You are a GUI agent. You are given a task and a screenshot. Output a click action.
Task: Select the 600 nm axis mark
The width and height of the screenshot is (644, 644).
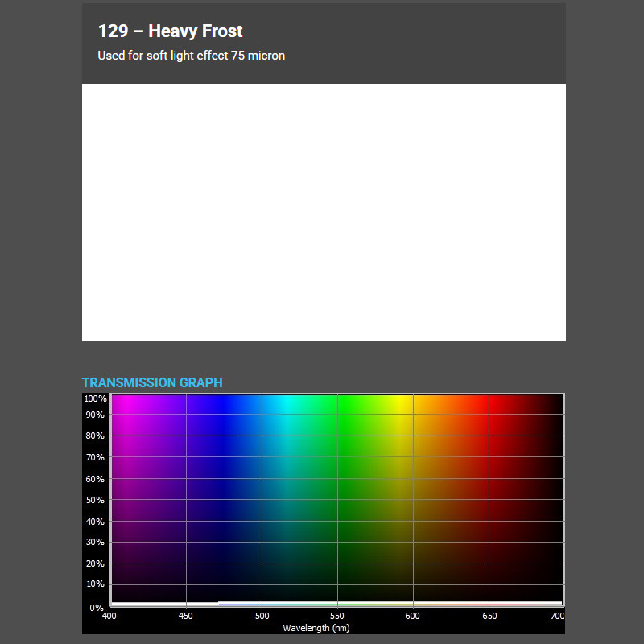pyautogui.click(x=412, y=616)
